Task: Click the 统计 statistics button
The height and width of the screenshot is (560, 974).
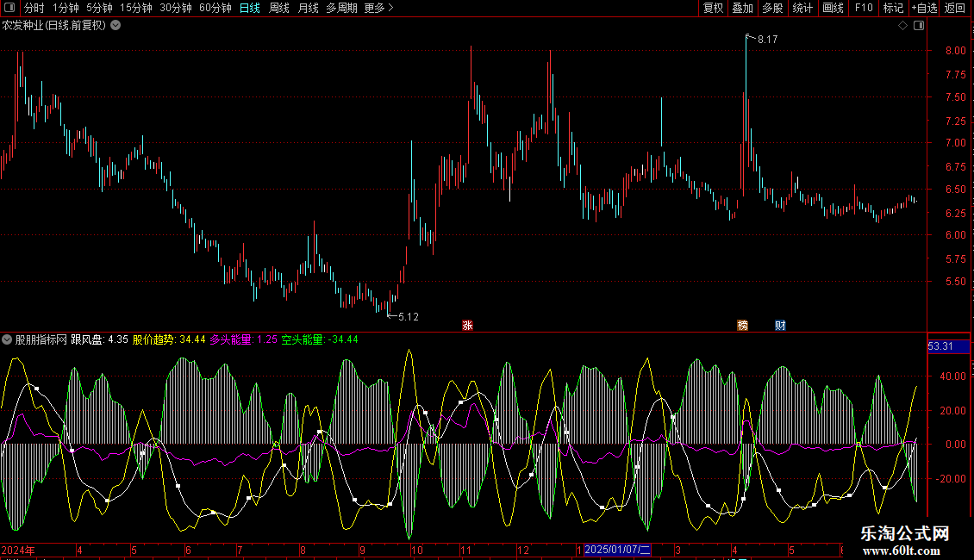Action: tap(802, 8)
